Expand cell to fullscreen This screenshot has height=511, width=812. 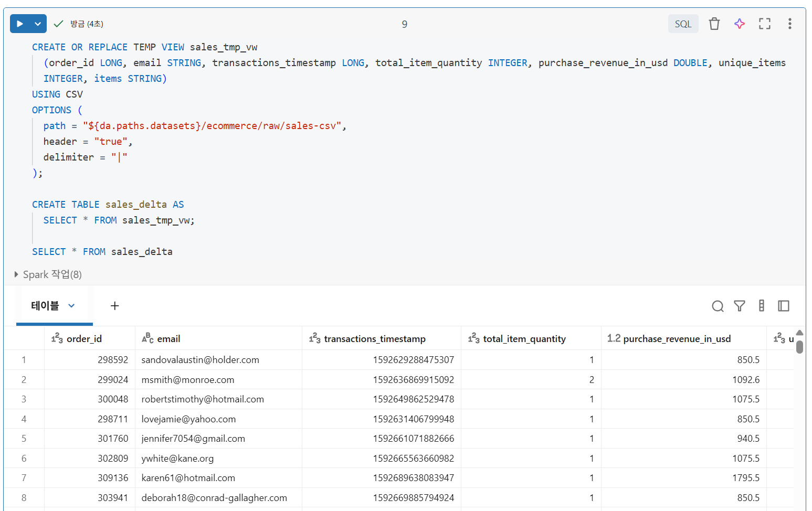click(764, 24)
